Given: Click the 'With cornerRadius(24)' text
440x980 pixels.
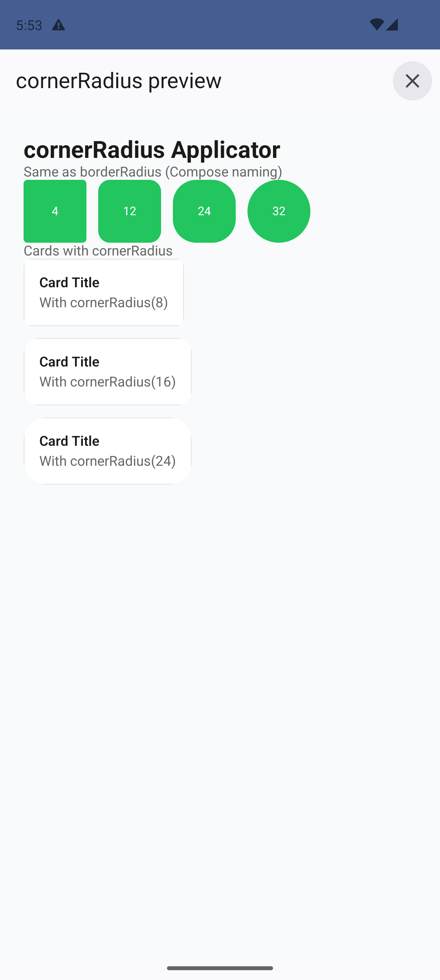Looking at the screenshot, I should pos(107,461).
